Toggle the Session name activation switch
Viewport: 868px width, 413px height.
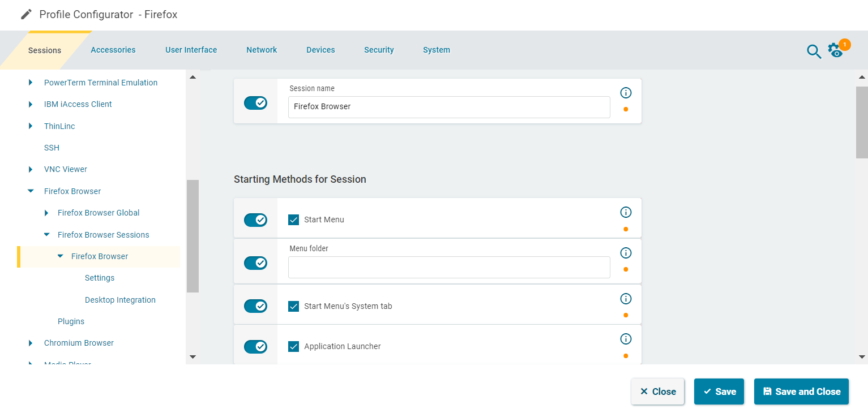[x=255, y=103]
